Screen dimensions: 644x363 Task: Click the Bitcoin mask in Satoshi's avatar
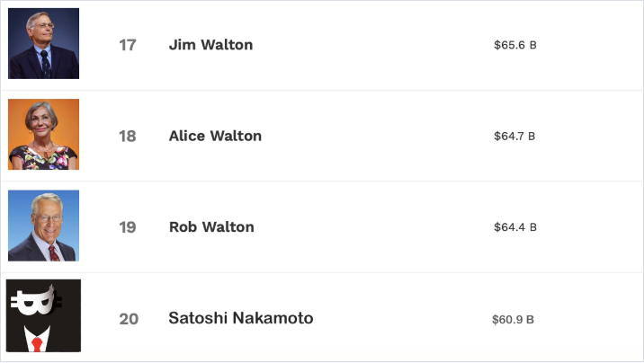32,300
